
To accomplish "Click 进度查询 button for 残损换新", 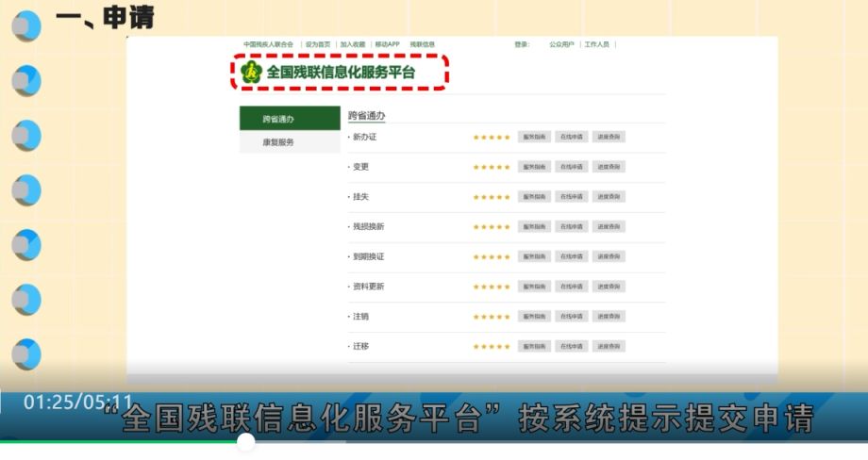I will pyautogui.click(x=609, y=226).
